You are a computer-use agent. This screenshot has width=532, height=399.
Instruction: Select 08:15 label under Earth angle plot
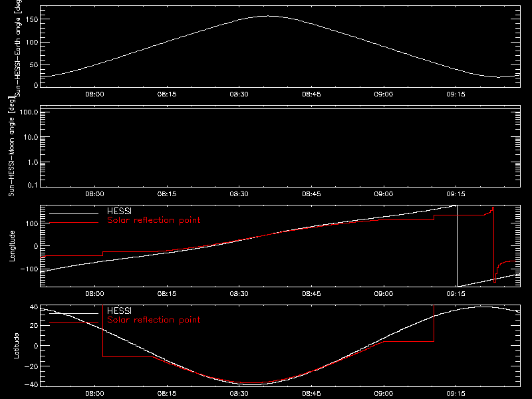coord(167,94)
